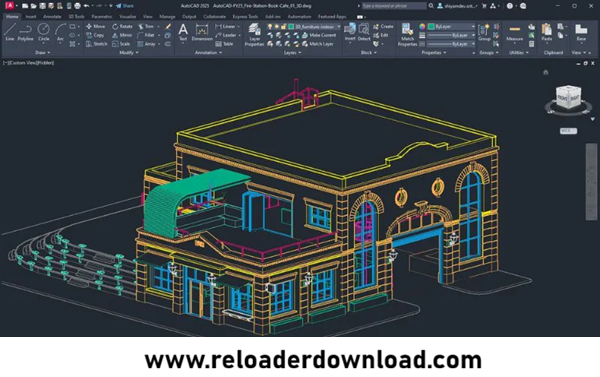
Task: Select the Circle tool
Action: (44, 32)
